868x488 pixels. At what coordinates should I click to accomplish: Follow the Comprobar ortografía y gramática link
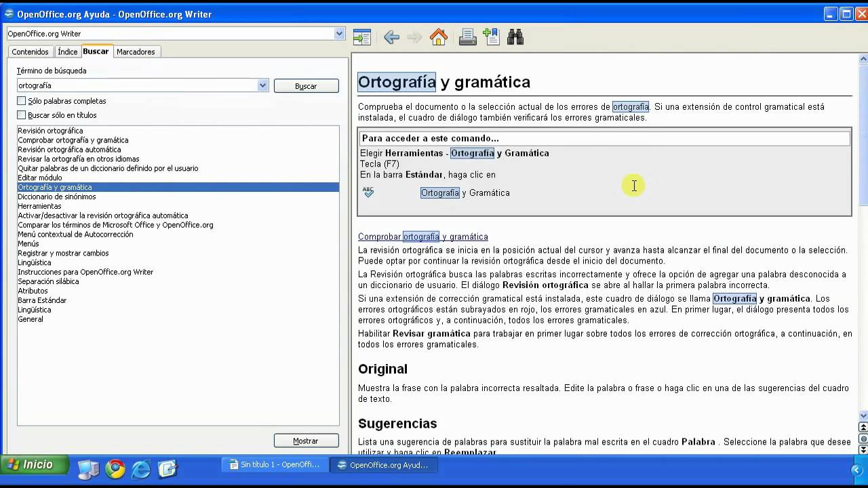423,237
